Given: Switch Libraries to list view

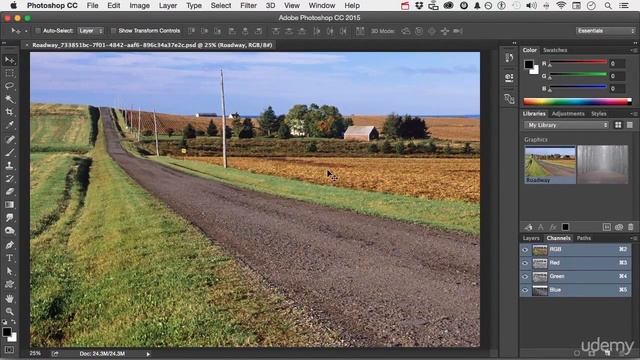Looking at the screenshot, I should (630, 125).
